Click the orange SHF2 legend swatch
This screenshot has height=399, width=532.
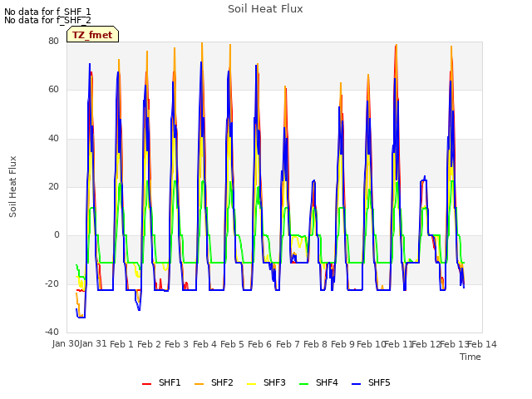click(x=199, y=383)
